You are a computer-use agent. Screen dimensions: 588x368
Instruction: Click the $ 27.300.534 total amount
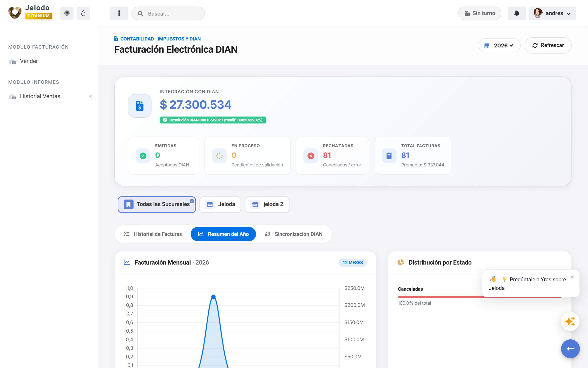[195, 105]
